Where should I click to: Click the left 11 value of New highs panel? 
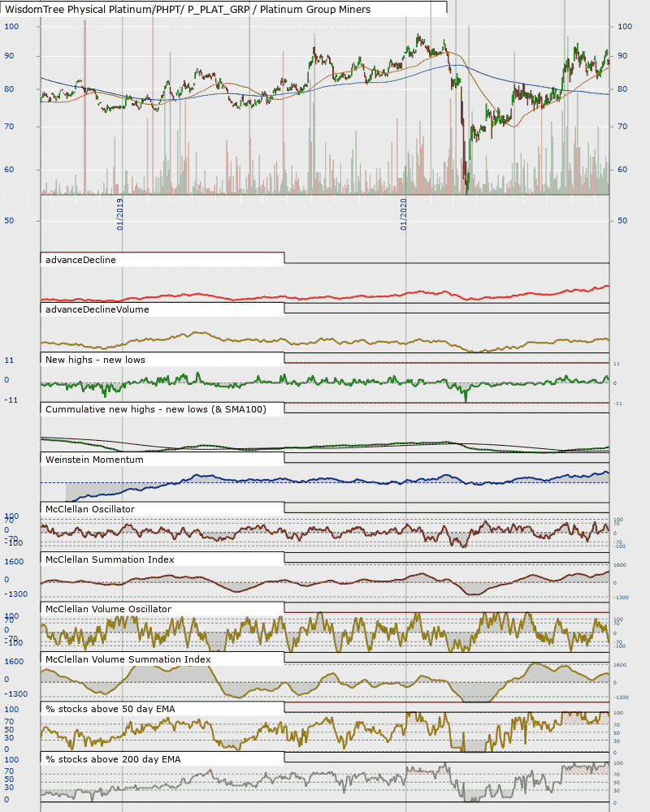(9, 361)
